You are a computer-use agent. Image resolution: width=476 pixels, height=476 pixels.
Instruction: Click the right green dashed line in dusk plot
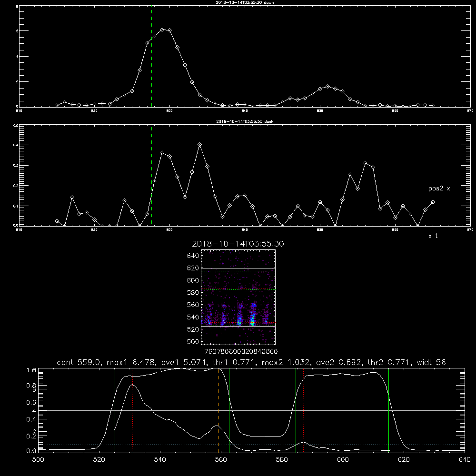point(263,175)
